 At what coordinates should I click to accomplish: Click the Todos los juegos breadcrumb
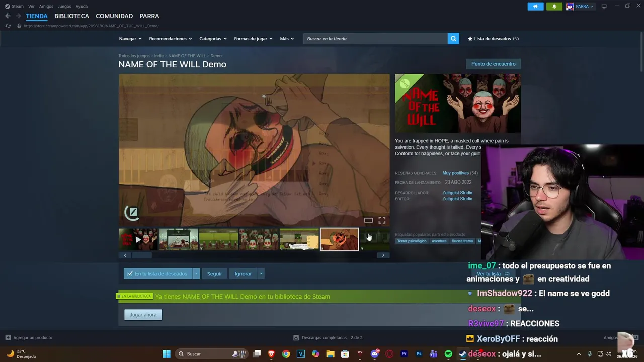point(134,56)
